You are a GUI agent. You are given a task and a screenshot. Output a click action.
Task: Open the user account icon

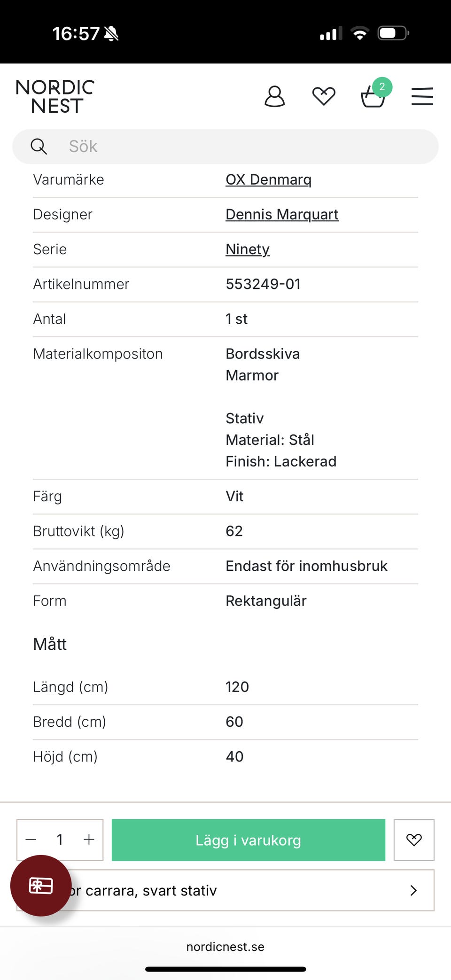[x=275, y=97]
